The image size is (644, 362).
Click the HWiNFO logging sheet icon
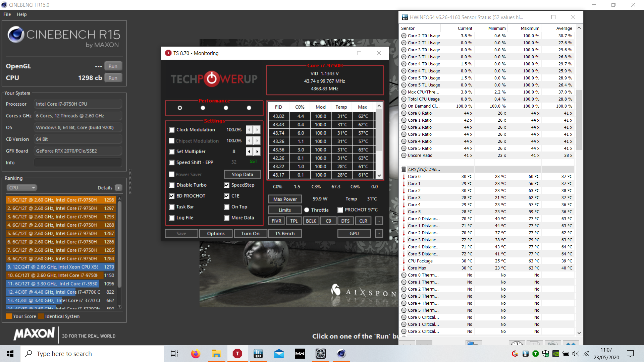tap(535, 343)
